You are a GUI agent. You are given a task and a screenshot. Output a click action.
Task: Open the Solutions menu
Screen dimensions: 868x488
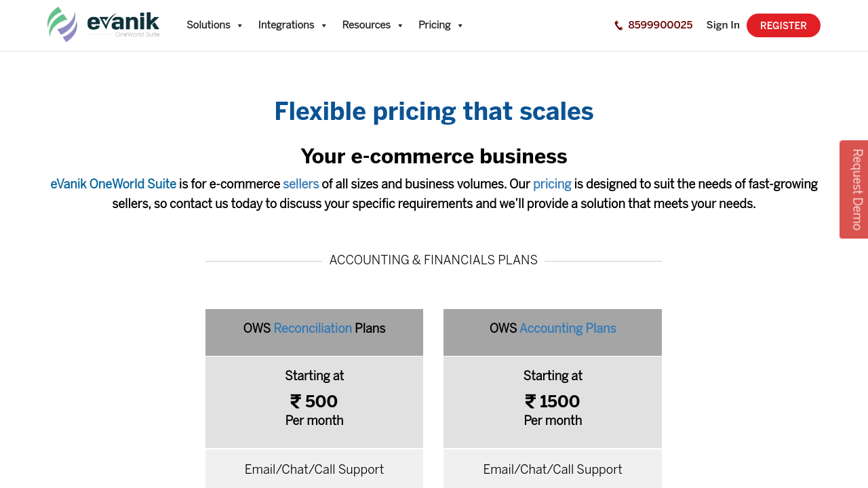[x=208, y=25]
